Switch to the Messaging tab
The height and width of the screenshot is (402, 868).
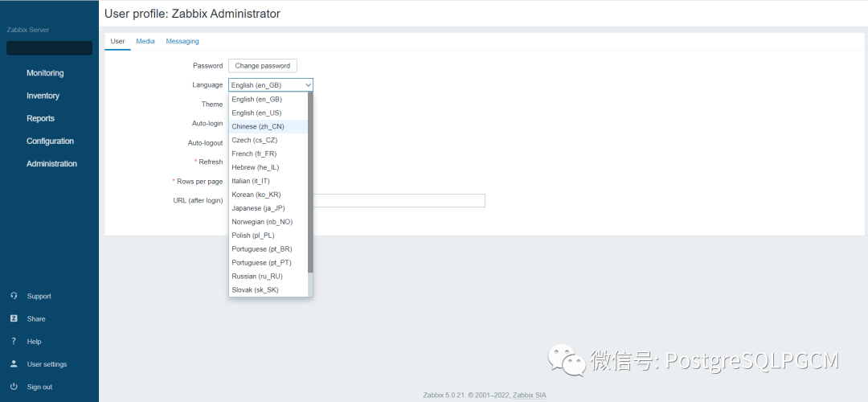182,42
